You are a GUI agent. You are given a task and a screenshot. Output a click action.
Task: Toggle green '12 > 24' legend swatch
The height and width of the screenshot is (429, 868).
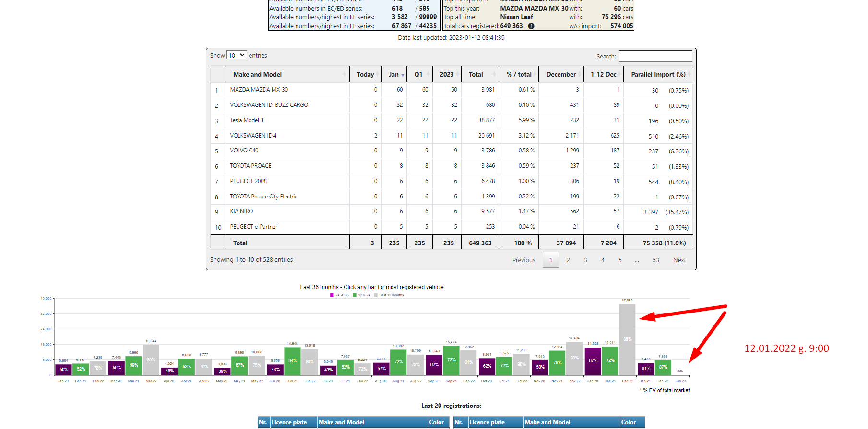click(355, 295)
